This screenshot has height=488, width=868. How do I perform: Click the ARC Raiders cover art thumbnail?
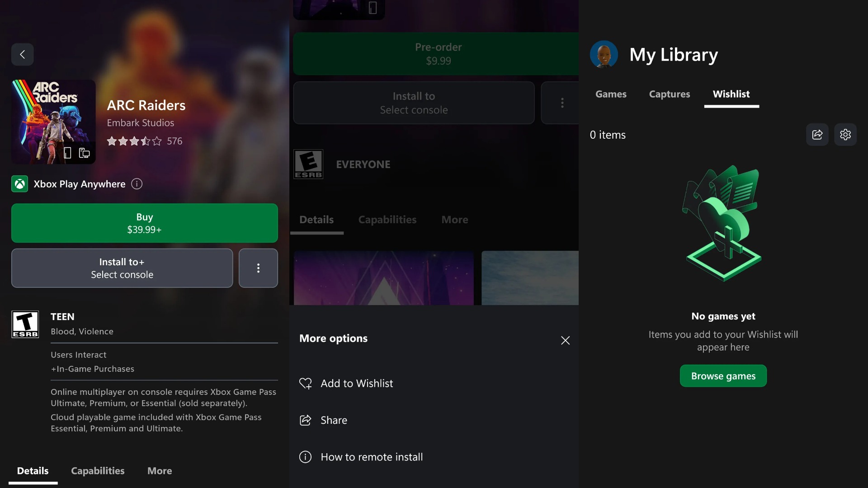(53, 122)
